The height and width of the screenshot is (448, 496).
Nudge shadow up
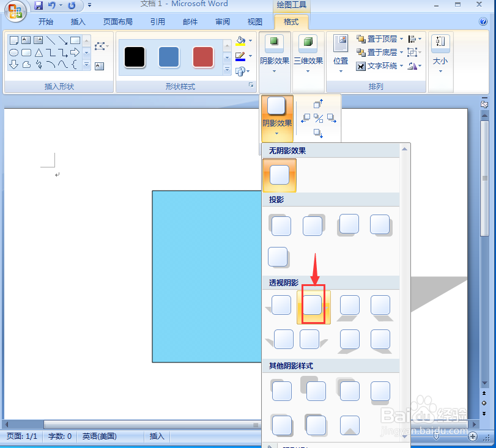[x=318, y=103]
